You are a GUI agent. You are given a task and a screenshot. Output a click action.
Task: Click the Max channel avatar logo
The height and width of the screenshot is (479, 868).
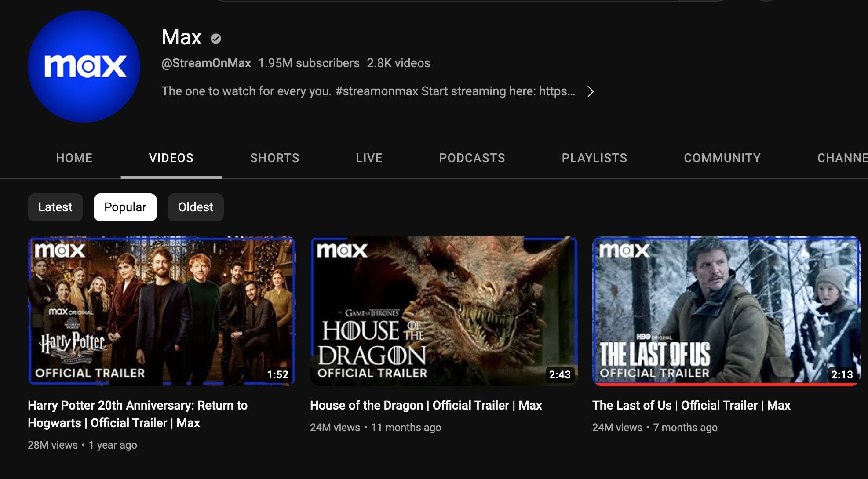coord(84,66)
